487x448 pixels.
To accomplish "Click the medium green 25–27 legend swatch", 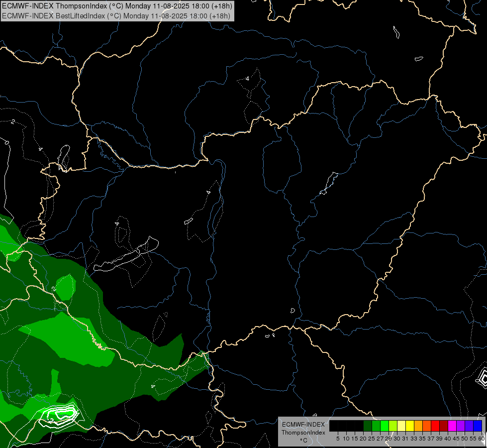I will [376, 426].
